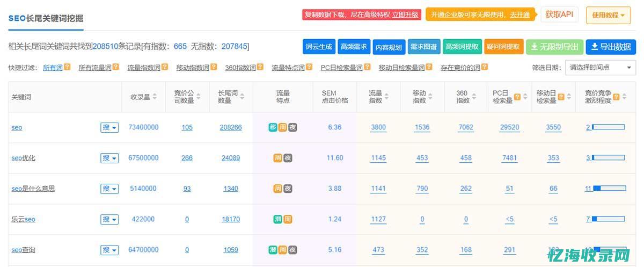Click help icon next to 移动日检索量词 filter
This screenshot has height=267, width=644.
point(429,67)
